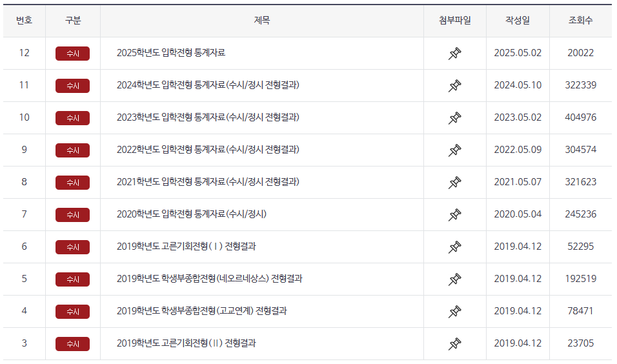Click attachment pin icon in row 11

coord(454,85)
